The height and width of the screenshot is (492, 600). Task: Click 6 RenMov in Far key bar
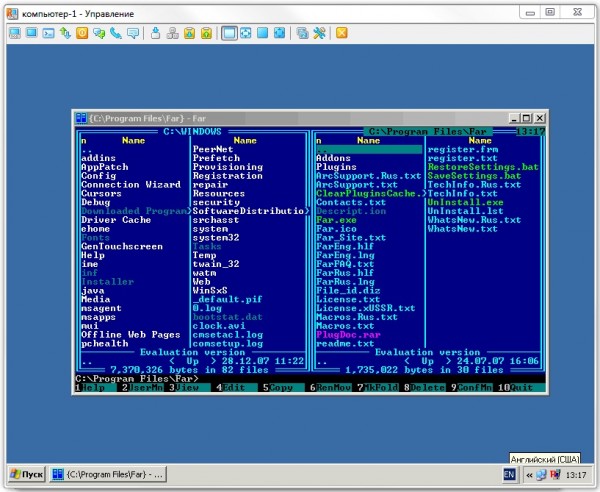pyautogui.click(x=331, y=388)
